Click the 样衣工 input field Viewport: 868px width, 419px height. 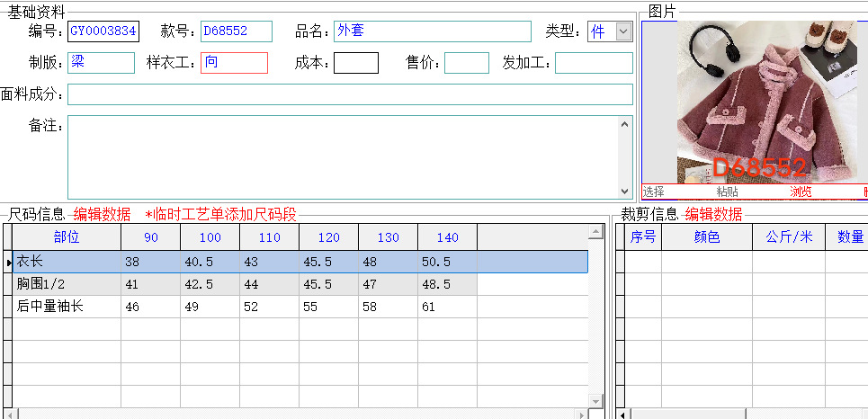[234, 63]
